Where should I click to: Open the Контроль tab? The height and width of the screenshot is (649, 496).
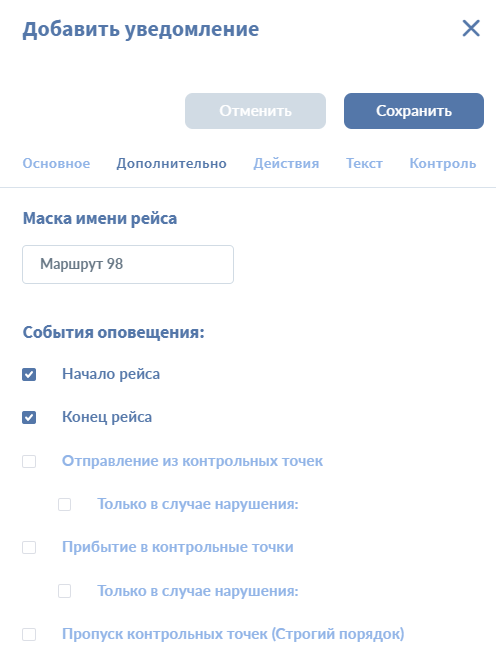(443, 163)
